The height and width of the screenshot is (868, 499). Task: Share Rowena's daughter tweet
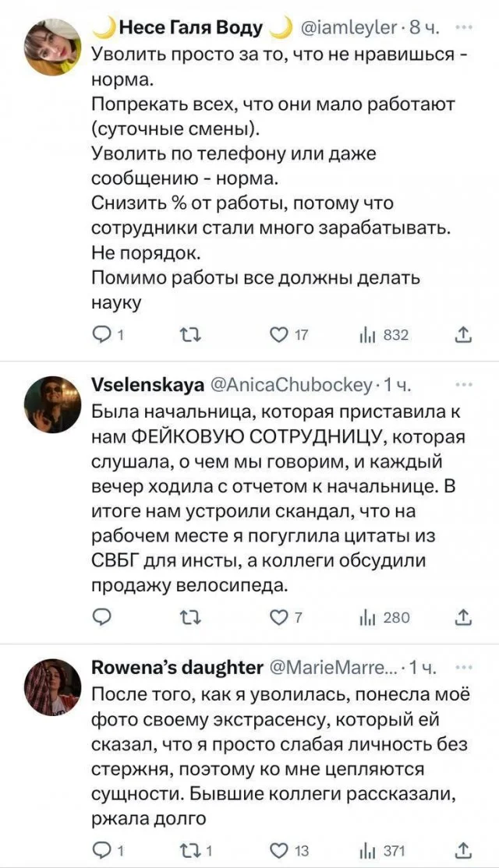pyautogui.click(x=462, y=850)
